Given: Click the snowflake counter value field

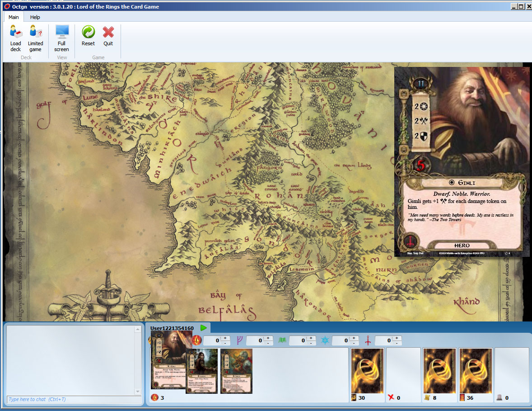Looking at the screenshot, I should coord(341,340).
